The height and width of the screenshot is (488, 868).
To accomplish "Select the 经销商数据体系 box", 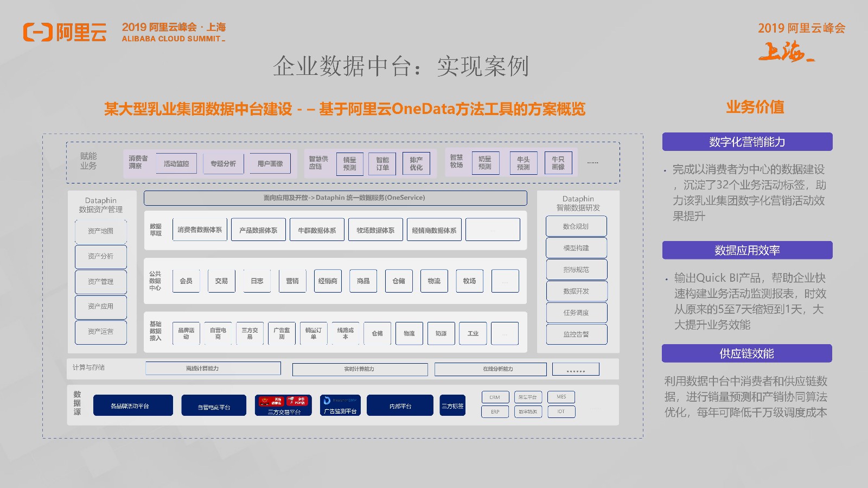I will pyautogui.click(x=434, y=230).
